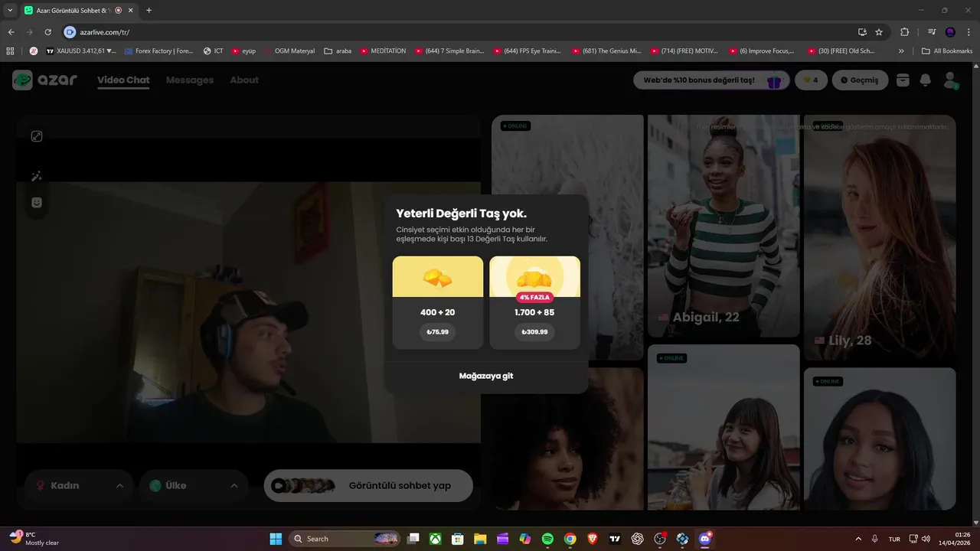Show hidden system tray icons

[x=857, y=539]
